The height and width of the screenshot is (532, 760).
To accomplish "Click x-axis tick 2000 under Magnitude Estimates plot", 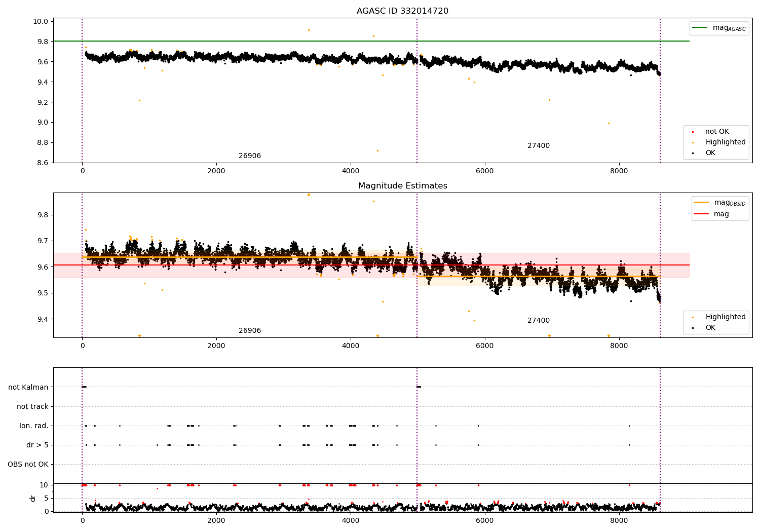I will point(216,346).
